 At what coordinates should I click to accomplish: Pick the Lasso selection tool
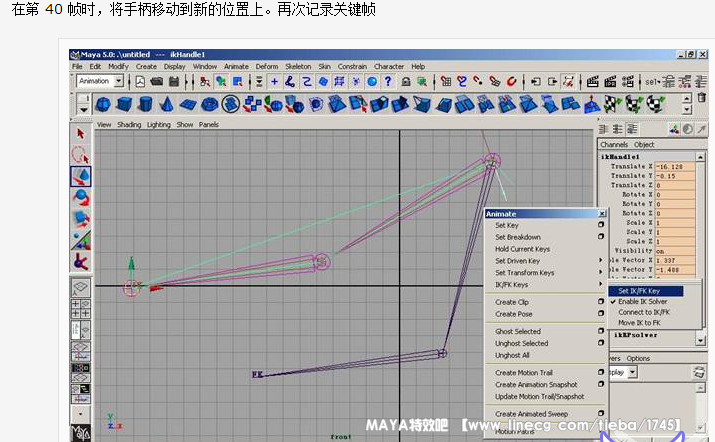tap(81, 155)
